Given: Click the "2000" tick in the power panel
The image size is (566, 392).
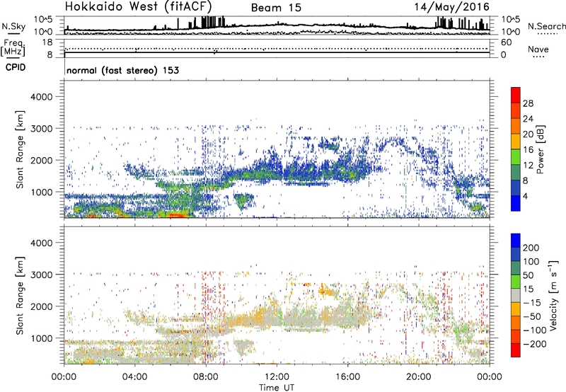Looking at the screenshot, I should coord(41,160).
